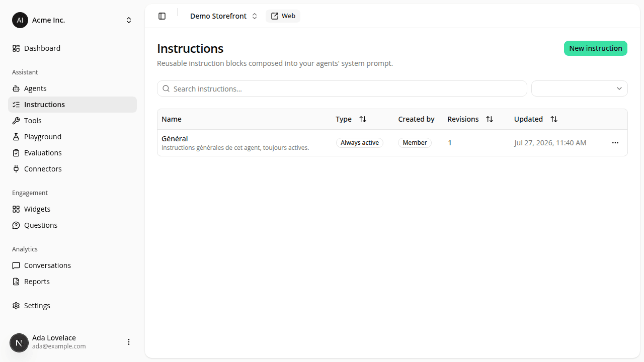The image size is (644, 362).
Task: Click the Playground flask icon
Action: coord(16,137)
